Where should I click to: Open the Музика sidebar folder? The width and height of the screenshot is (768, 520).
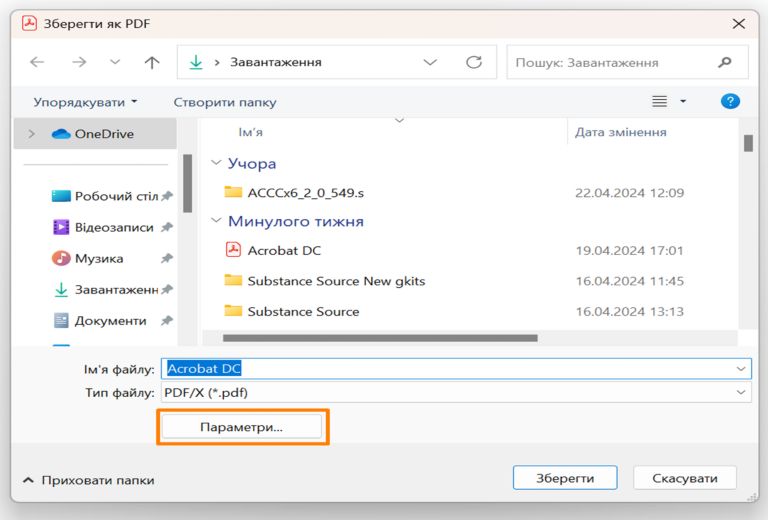point(99,258)
